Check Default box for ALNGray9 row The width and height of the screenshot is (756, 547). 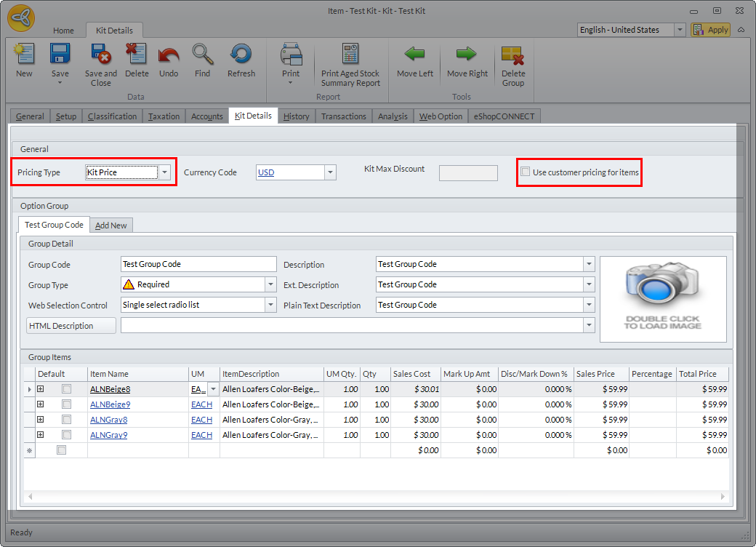click(x=67, y=435)
